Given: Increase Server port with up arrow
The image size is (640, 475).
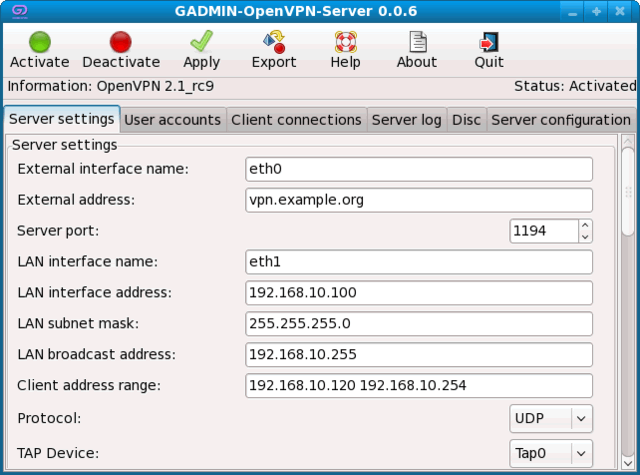Looking at the screenshot, I should (x=585, y=225).
